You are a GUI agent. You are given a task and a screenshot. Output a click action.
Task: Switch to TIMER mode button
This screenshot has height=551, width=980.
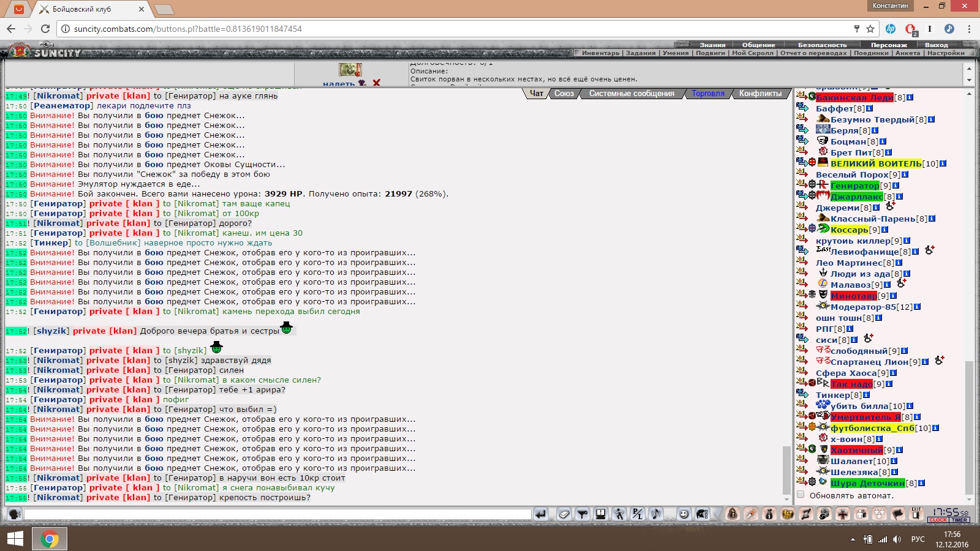point(959,520)
